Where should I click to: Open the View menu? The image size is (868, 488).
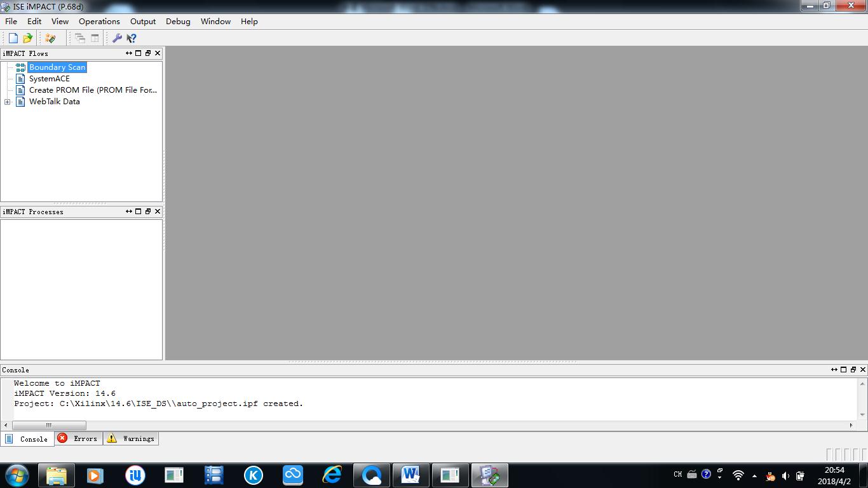click(60, 21)
